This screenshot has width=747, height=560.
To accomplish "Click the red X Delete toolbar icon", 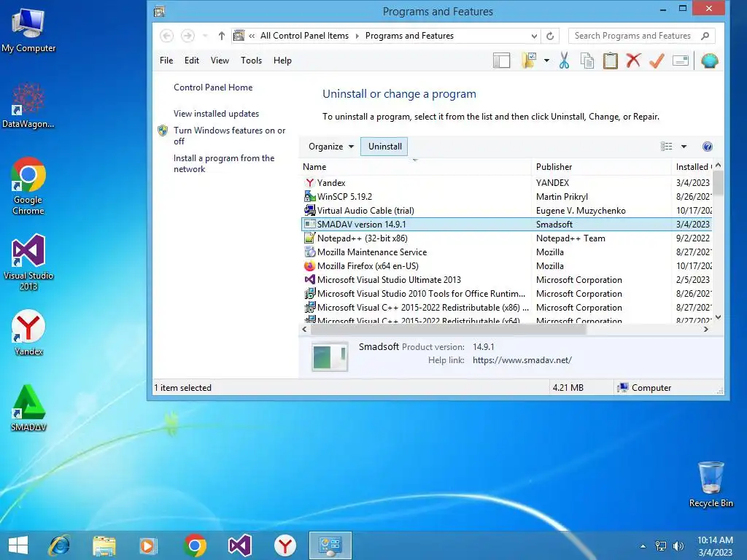I will 633,61.
